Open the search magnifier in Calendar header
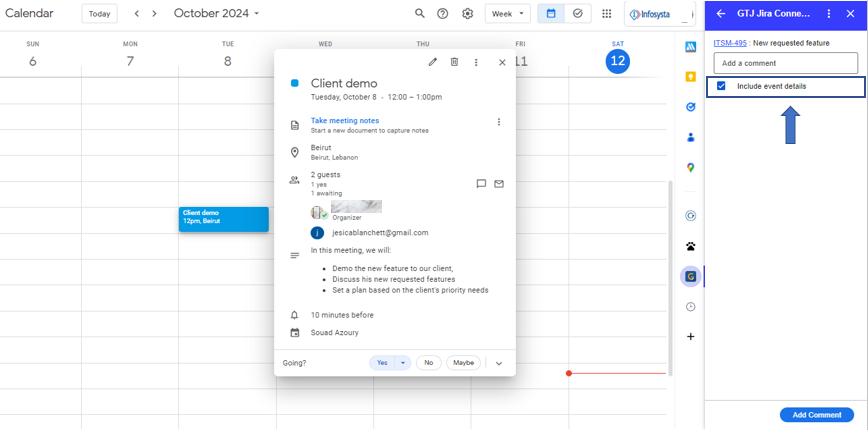Viewport: 868px width, 430px height. (x=420, y=14)
